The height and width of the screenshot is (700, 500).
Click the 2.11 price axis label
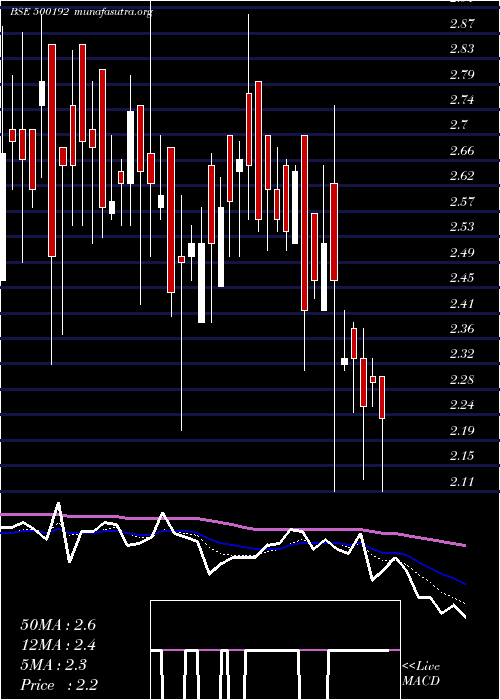462,481
